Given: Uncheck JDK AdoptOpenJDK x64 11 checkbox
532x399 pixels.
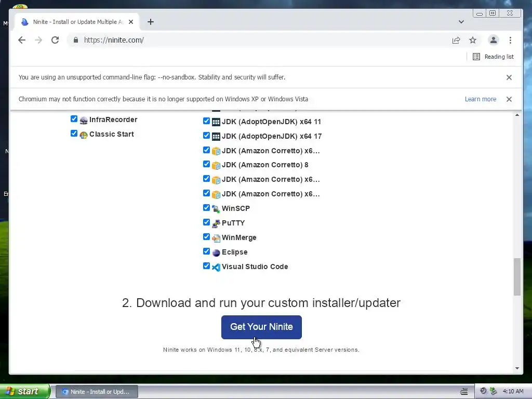Looking at the screenshot, I should point(206,121).
